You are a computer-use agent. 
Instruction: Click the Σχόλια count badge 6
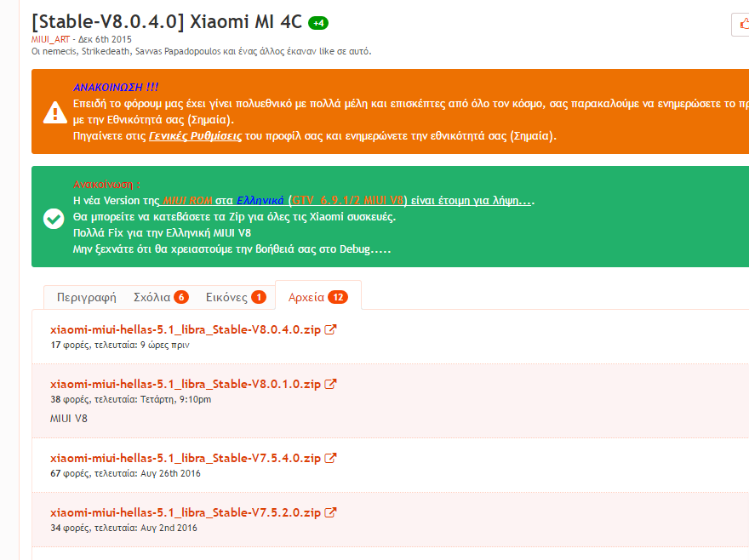pos(181,297)
